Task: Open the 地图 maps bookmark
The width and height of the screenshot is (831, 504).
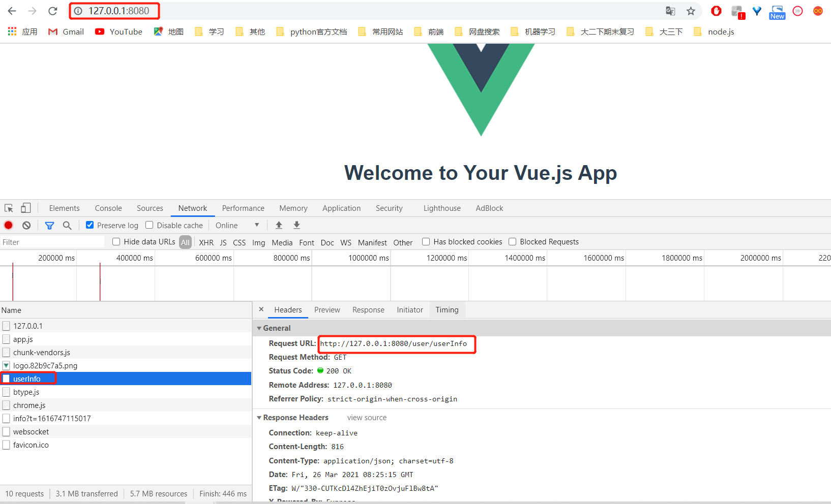Action: (x=169, y=31)
